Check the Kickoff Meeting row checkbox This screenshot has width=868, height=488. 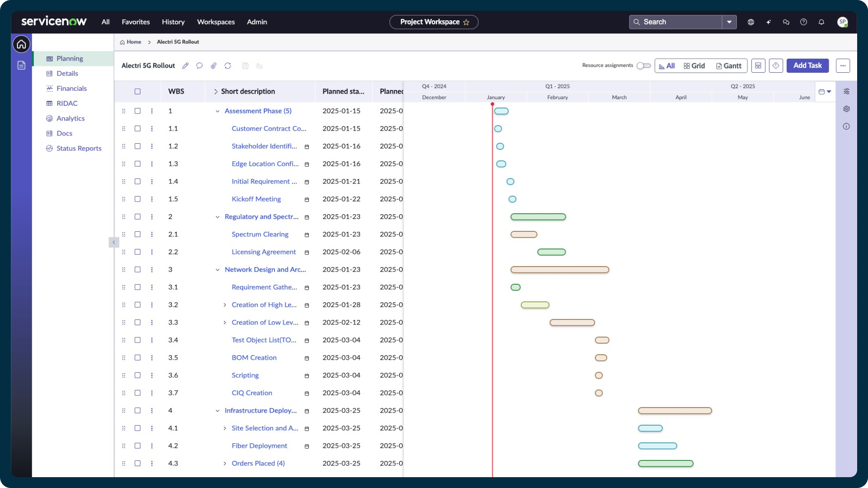137,199
